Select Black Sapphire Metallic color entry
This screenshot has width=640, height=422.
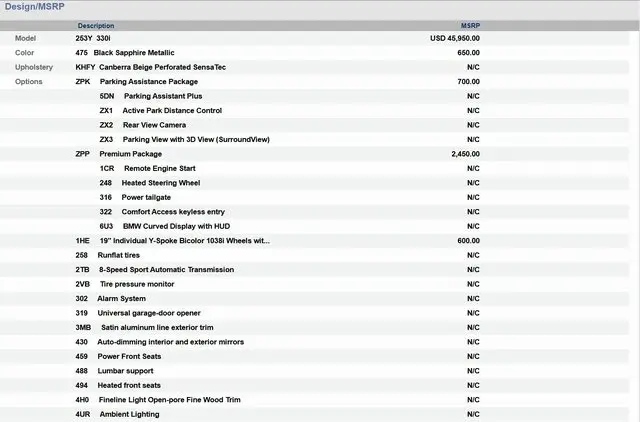(136, 52)
